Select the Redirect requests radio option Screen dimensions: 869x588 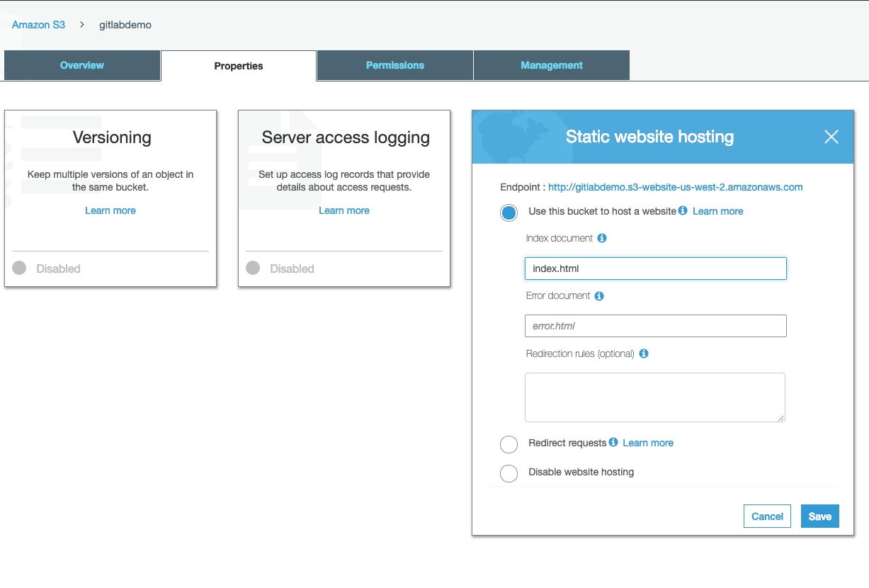(x=509, y=444)
